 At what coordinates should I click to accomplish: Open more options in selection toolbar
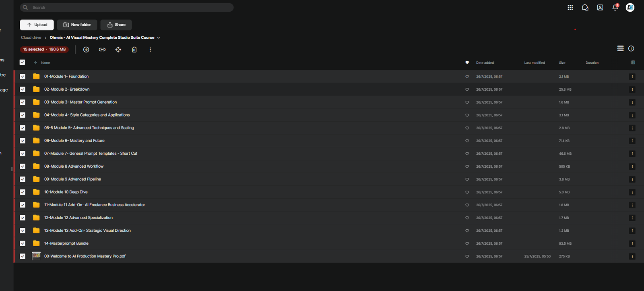click(150, 50)
